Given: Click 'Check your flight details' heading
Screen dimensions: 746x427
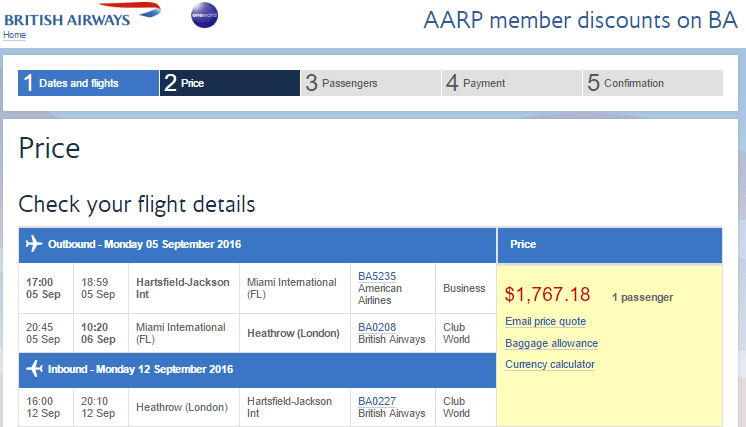Looking at the screenshot, I should click(x=137, y=204).
